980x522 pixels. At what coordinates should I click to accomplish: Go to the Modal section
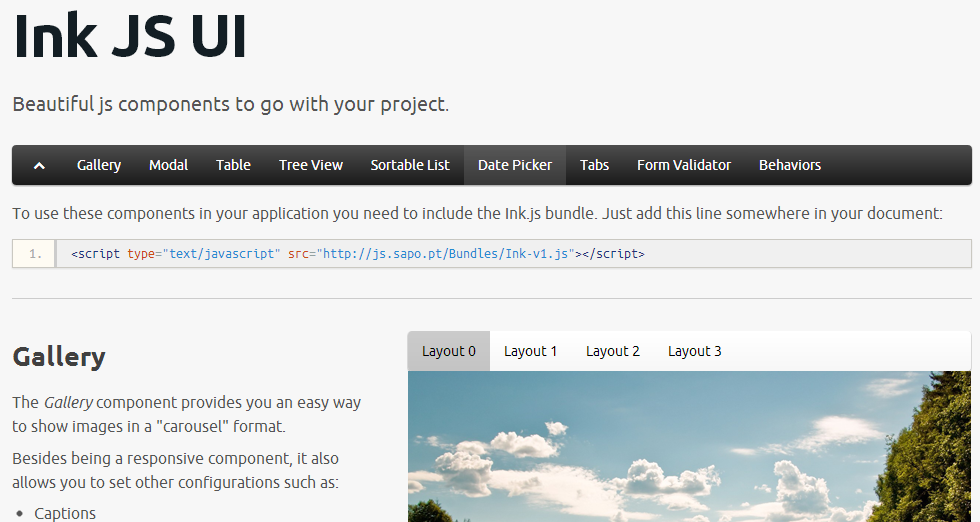click(x=168, y=165)
